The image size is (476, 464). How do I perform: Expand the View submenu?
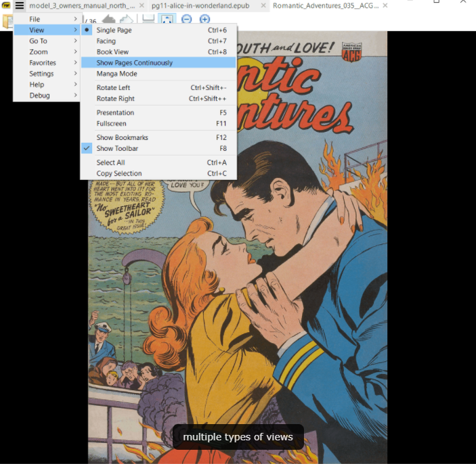(x=47, y=30)
